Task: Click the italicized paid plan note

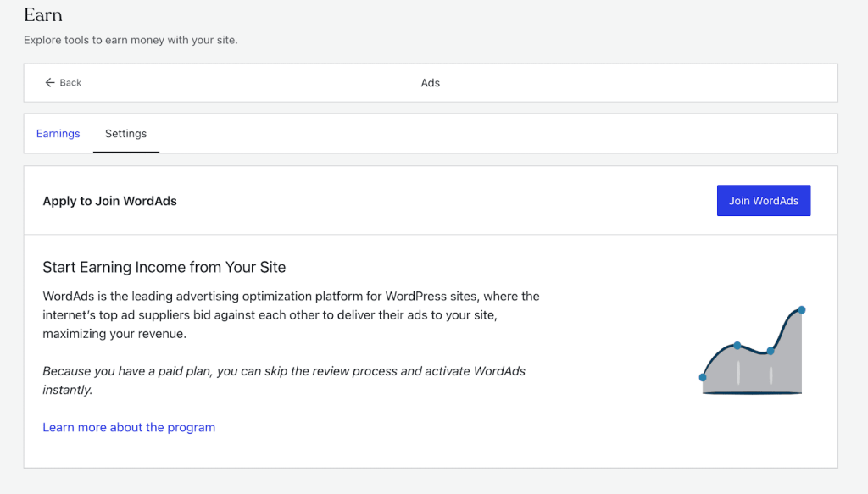Action: 284,379
